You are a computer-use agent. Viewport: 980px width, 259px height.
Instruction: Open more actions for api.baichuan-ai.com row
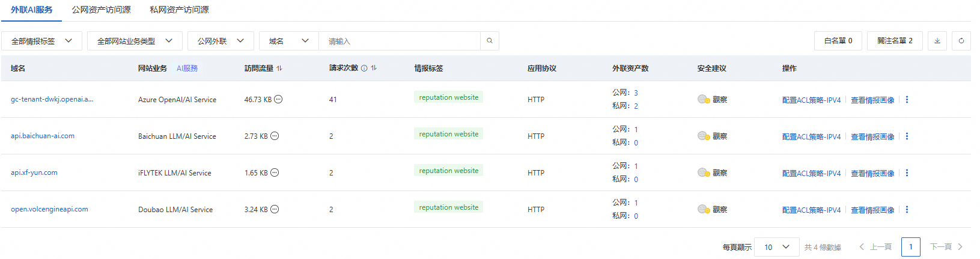click(907, 136)
